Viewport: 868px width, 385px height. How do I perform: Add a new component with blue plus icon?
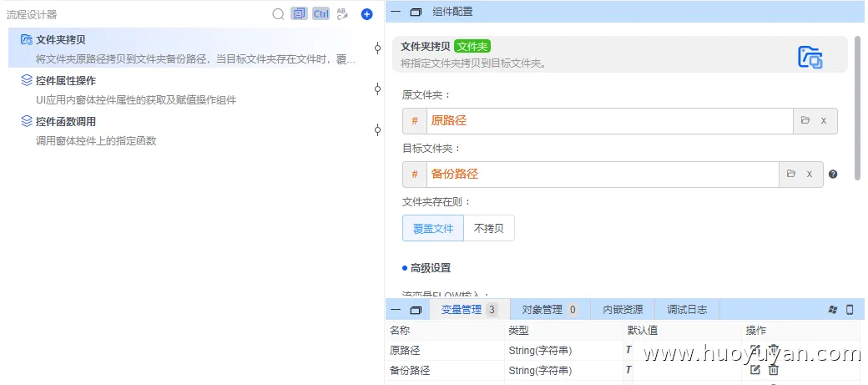coord(366,14)
